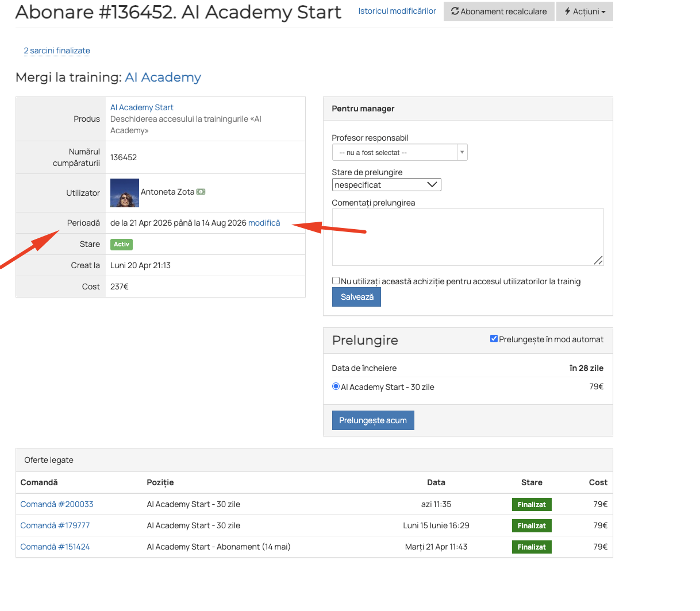The height and width of the screenshot is (611, 700).
Task: Open Antoneta Zota's avatar photo
Action: point(125,193)
